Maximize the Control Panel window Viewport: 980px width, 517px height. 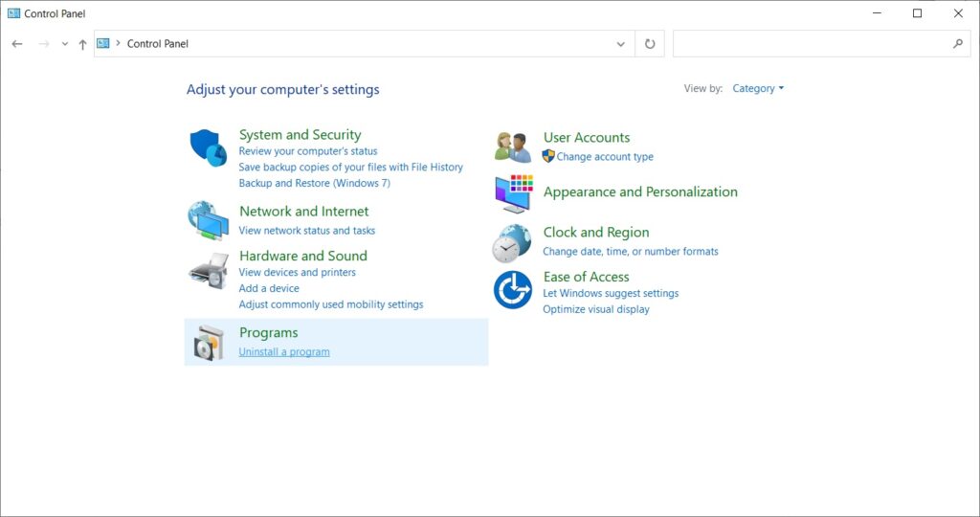tap(918, 13)
